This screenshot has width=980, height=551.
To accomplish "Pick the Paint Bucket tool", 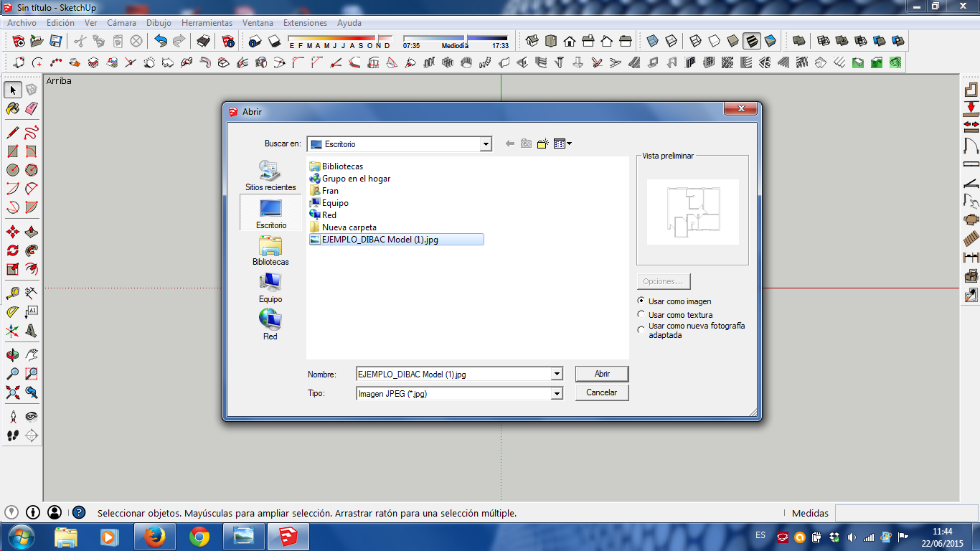I will [x=13, y=108].
